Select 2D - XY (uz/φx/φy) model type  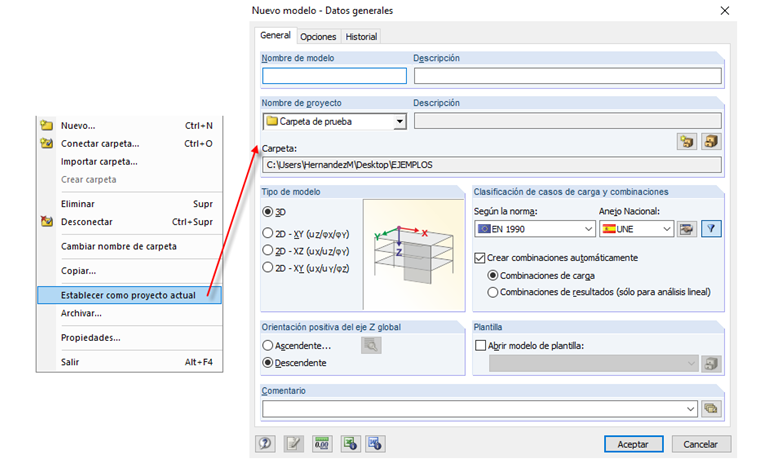[268, 234]
